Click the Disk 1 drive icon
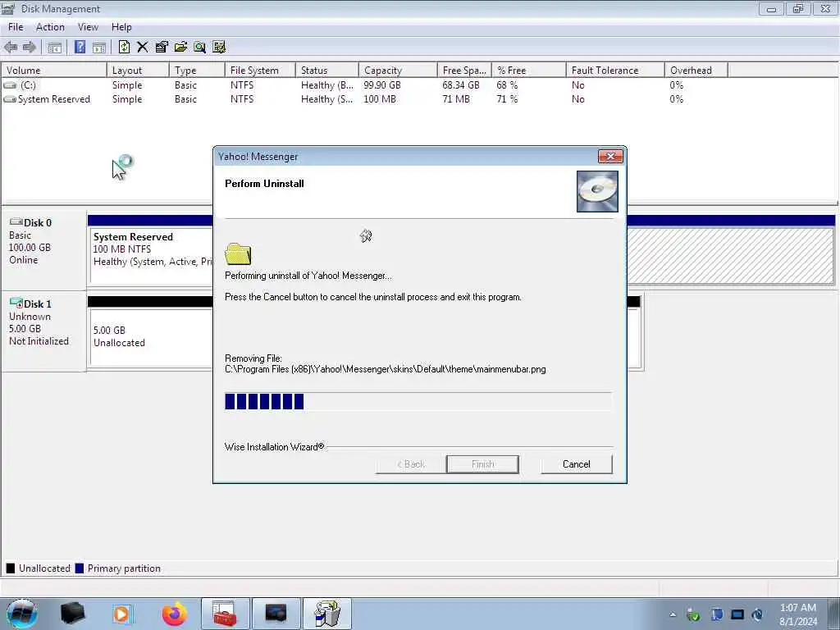 [16, 304]
